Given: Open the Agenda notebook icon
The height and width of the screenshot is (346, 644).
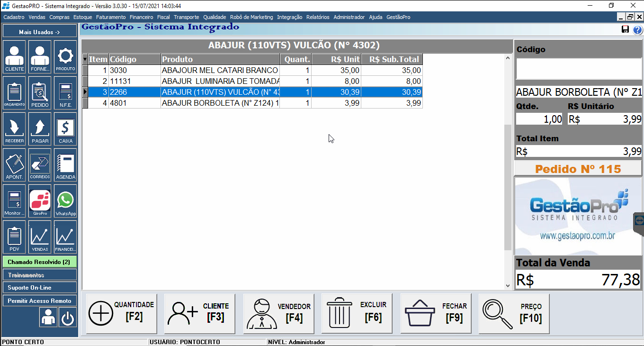Looking at the screenshot, I should click(65, 165).
